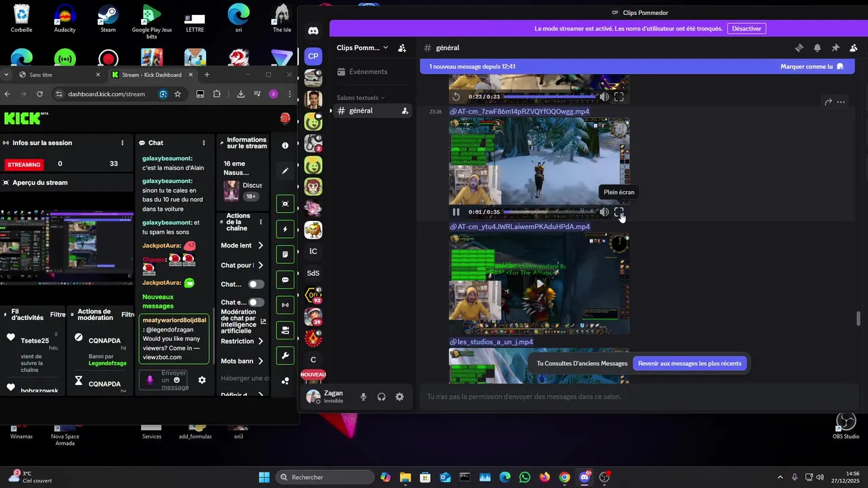Open Discord user settings gear
868x488 pixels.
[x=399, y=396]
